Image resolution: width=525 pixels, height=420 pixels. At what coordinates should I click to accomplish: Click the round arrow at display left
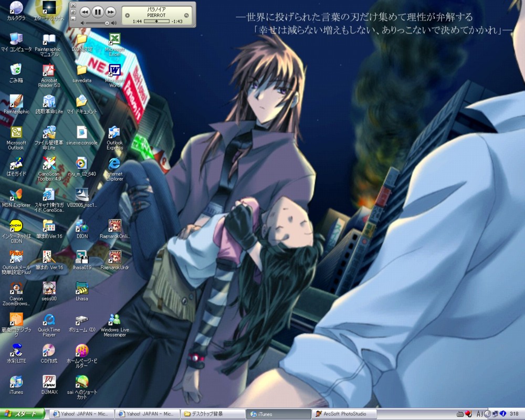coord(127,15)
